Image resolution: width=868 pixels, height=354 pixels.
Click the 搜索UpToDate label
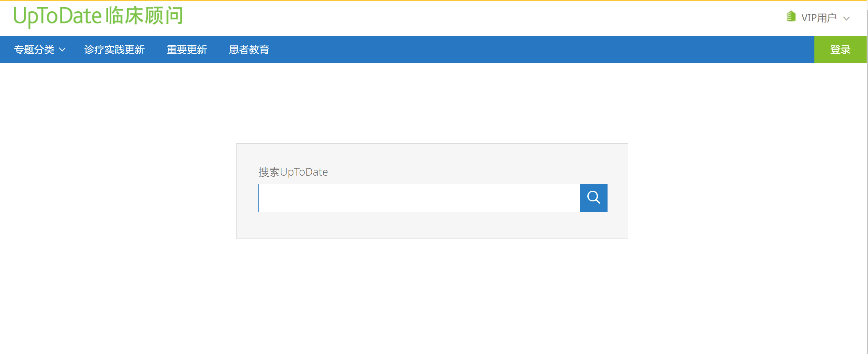pyautogui.click(x=293, y=172)
